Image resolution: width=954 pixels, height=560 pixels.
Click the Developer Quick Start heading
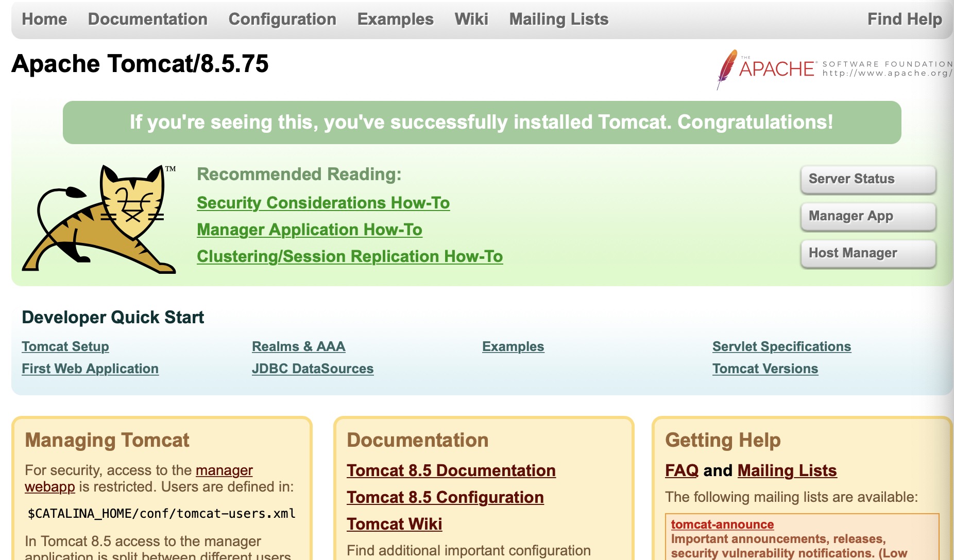pos(113,318)
